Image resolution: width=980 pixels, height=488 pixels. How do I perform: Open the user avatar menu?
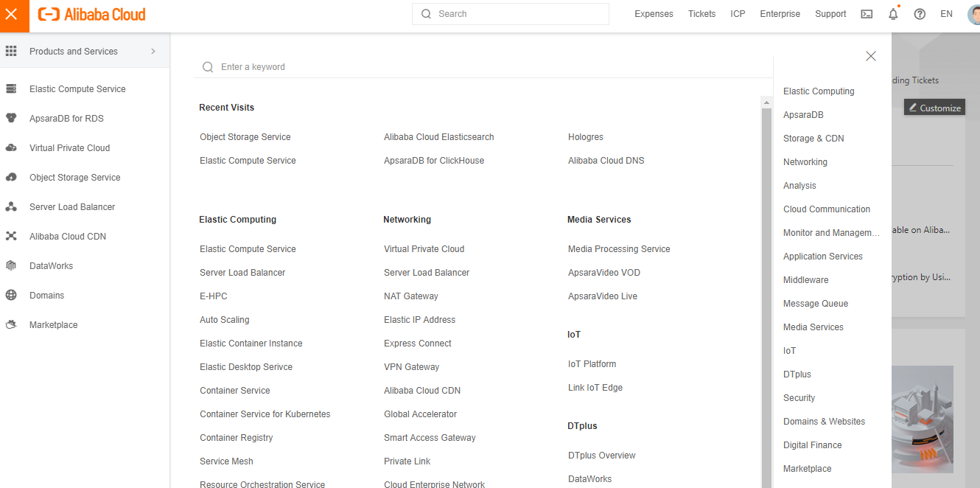point(973,14)
